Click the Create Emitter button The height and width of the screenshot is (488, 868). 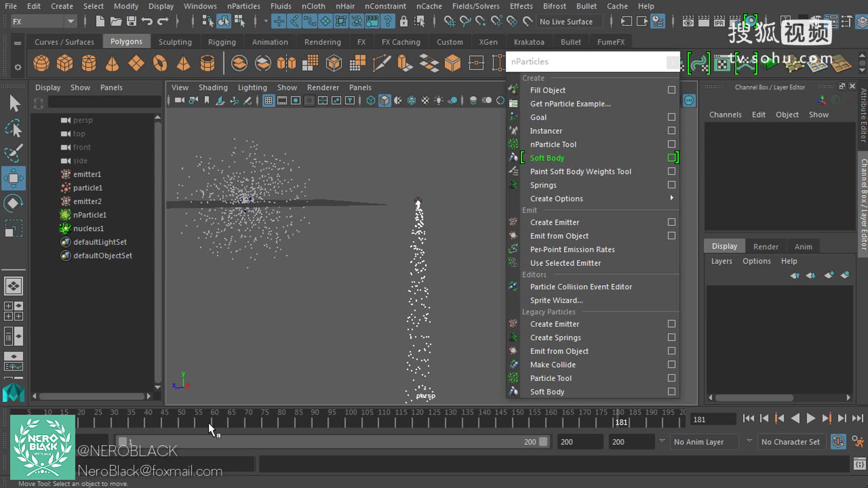pyautogui.click(x=554, y=222)
